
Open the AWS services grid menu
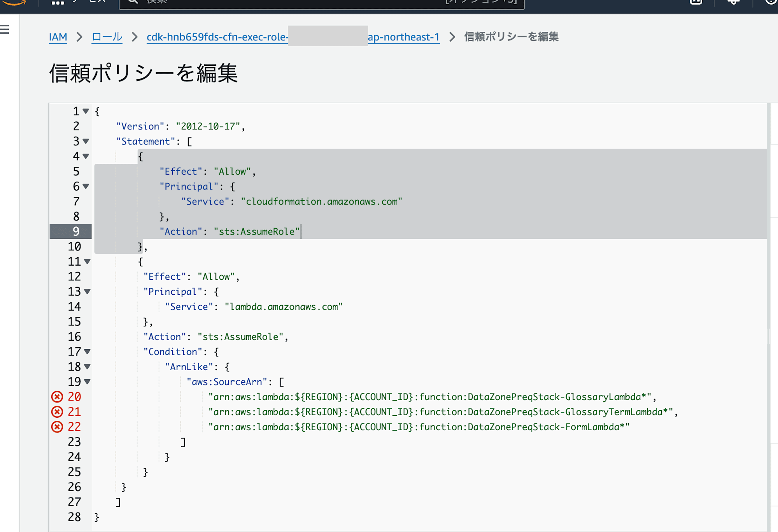[58, 2]
